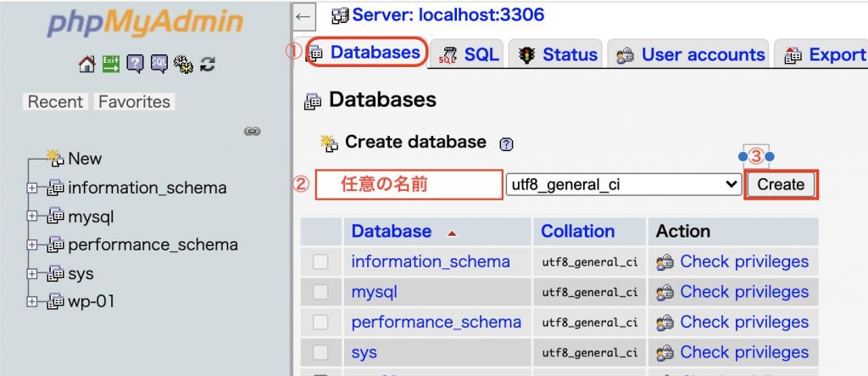Tick checkbox for mysql row
Screen dimensions: 868x376
coord(320,292)
